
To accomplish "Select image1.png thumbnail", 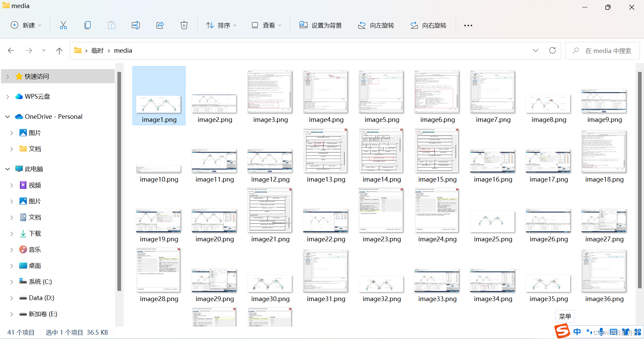I will 159,104.
